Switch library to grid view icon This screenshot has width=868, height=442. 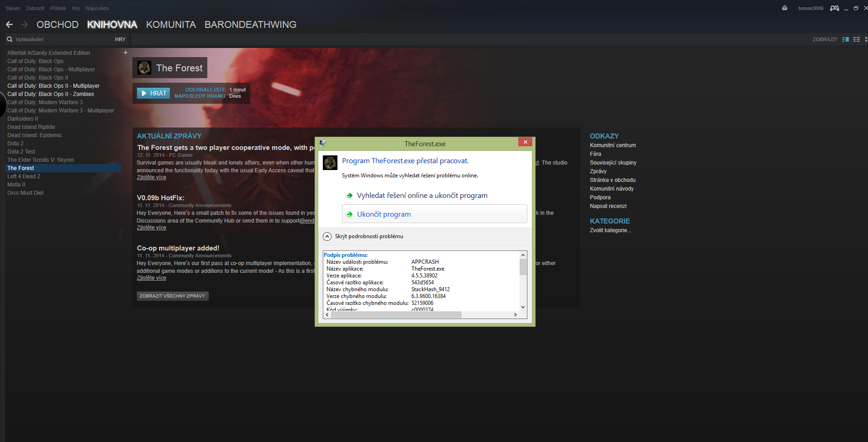pos(866,39)
